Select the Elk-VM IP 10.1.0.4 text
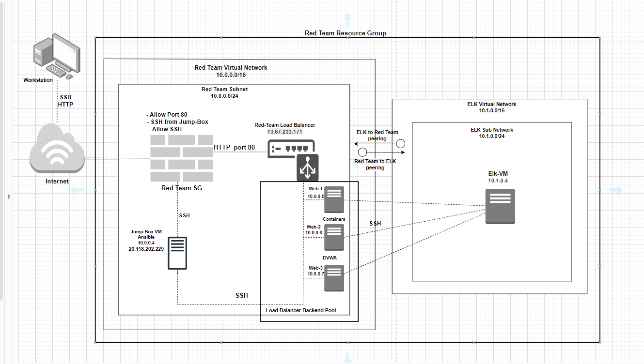Screen dimensions: 644x364 pos(499,181)
